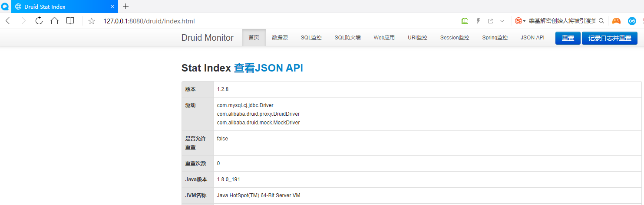Click the 记录日志并重置 button
Screen dimensions: 644x205
coord(610,38)
